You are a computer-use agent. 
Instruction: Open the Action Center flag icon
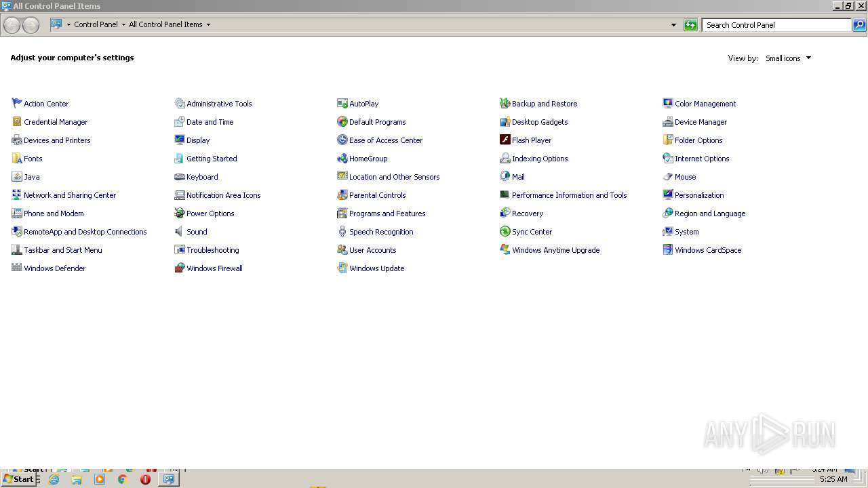pyautogui.click(x=17, y=104)
